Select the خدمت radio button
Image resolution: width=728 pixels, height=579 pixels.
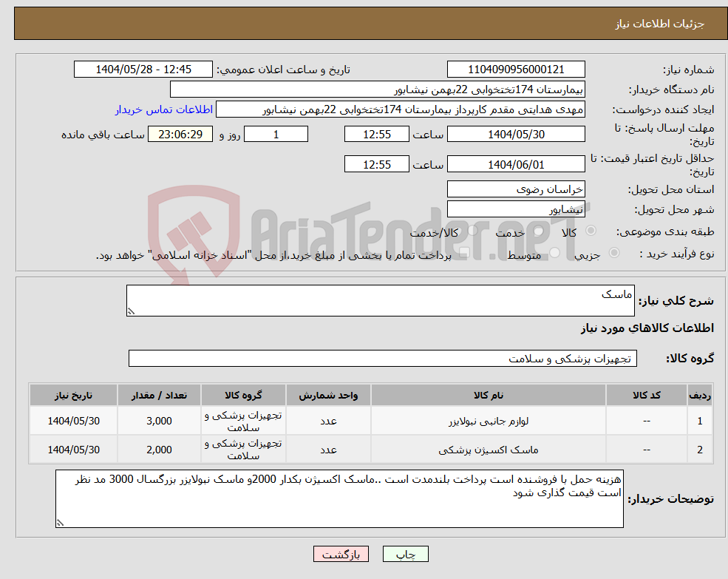(538, 231)
